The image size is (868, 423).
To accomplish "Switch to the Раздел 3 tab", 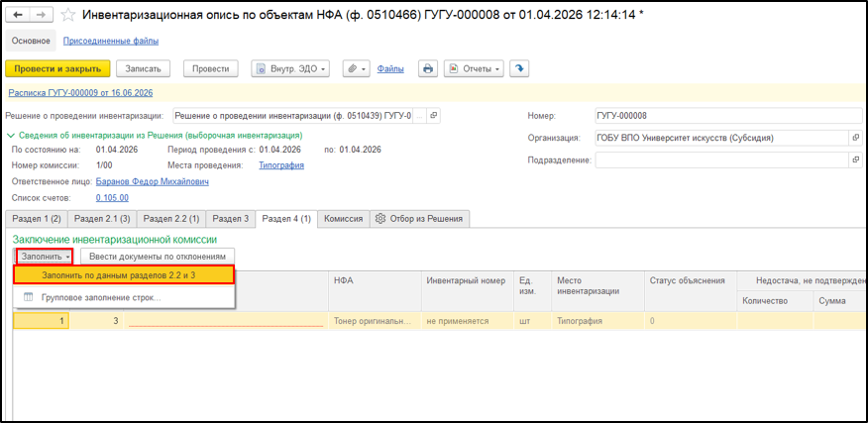I will point(231,219).
